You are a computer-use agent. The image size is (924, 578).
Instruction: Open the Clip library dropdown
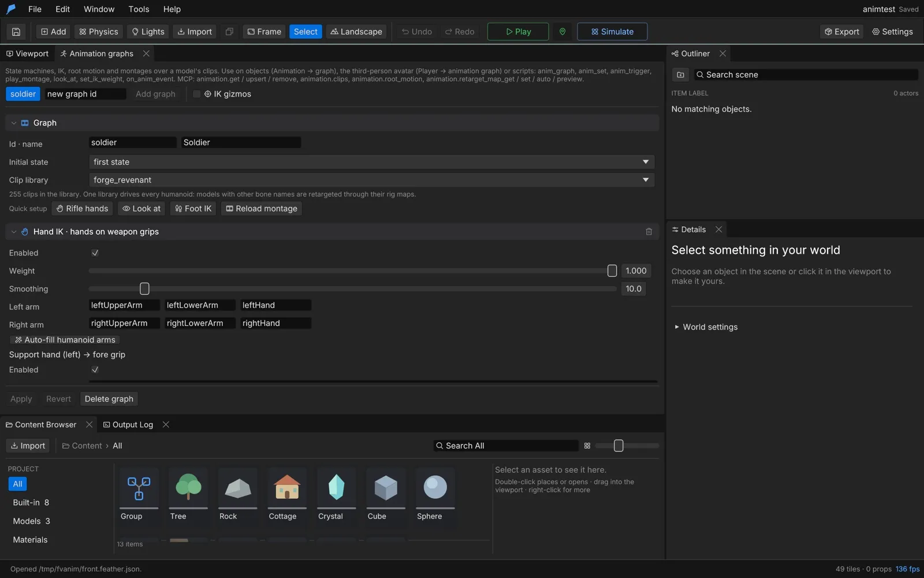(x=371, y=180)
